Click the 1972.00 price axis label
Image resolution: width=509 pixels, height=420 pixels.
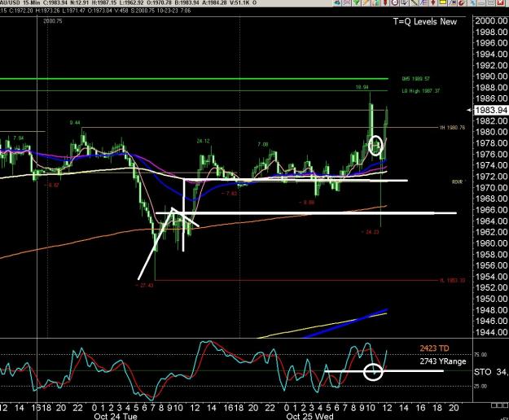click(491, 177)
